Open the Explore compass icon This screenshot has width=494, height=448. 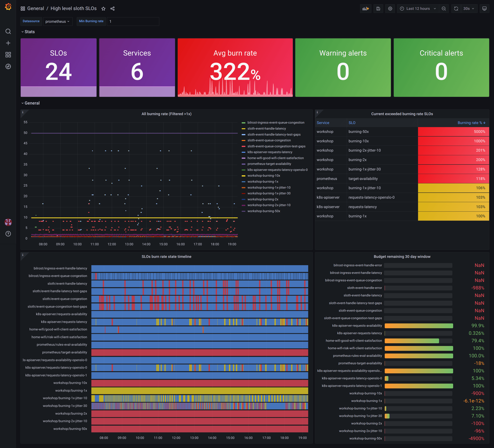[x=8, y=67]
